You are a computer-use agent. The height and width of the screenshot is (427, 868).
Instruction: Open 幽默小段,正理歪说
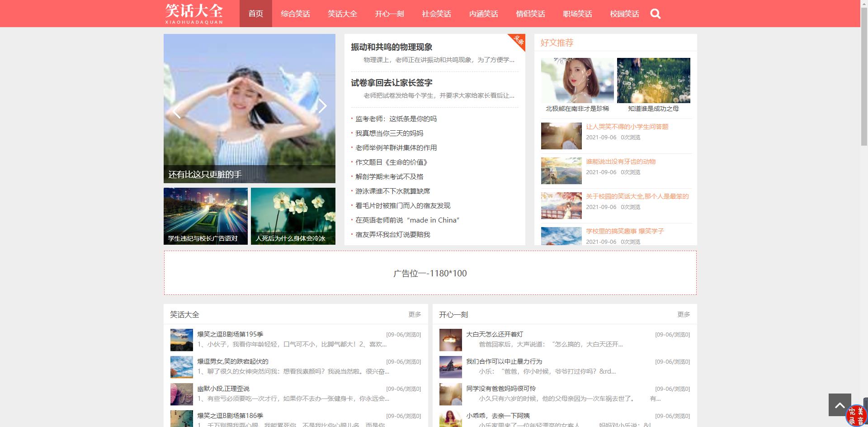tap(223, 389)
